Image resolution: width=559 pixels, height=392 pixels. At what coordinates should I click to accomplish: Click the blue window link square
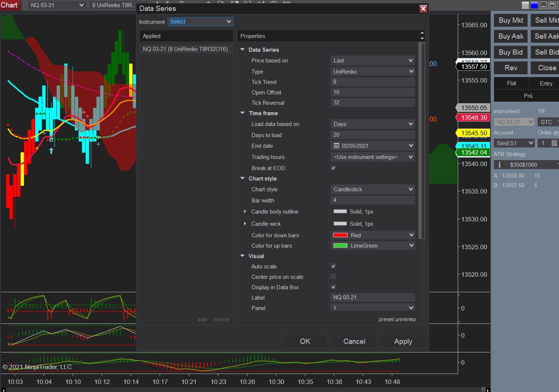coord(534,5)
